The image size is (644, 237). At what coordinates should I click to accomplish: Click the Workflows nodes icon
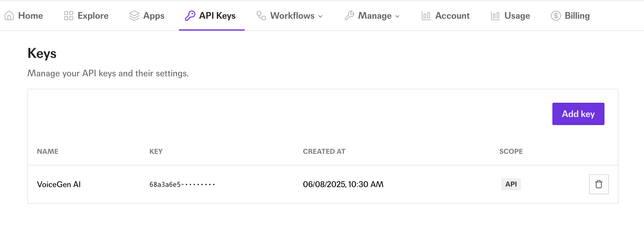click(x=261, y=16)
